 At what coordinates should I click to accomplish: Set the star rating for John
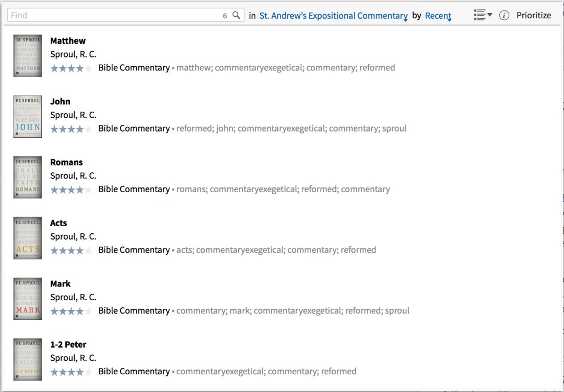[x=71, y=129]
